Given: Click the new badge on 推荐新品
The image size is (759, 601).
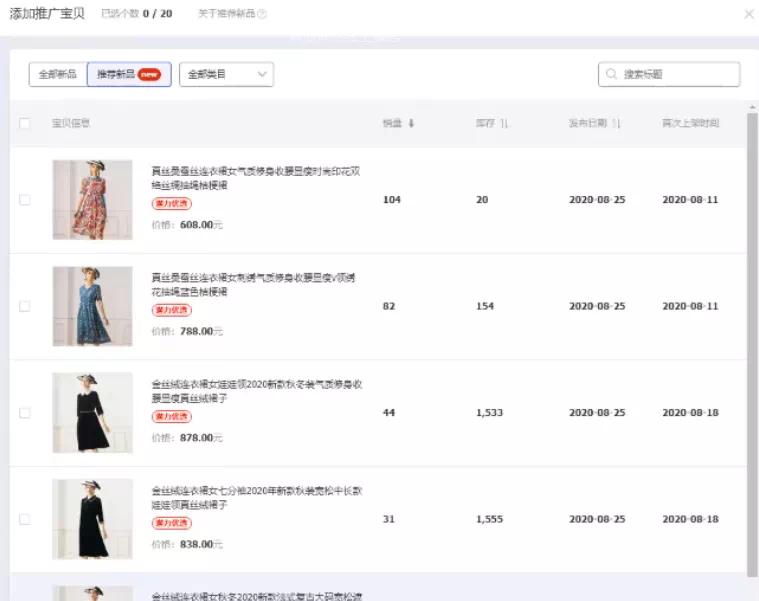Looking at the screenshot, I should (149, 75).
